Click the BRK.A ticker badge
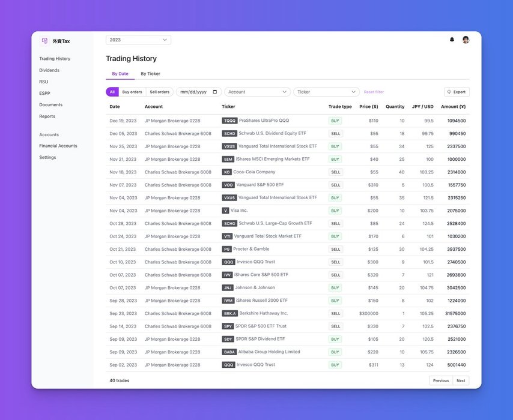Screen dimensions: 513x420 point(229,313)
